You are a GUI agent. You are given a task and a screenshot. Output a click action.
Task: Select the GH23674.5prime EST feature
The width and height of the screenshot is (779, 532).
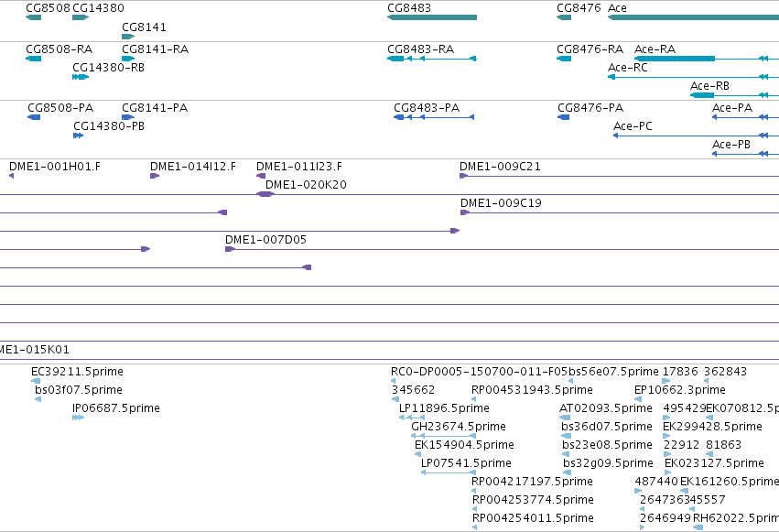pyautogui.click(x=444, y=436)
